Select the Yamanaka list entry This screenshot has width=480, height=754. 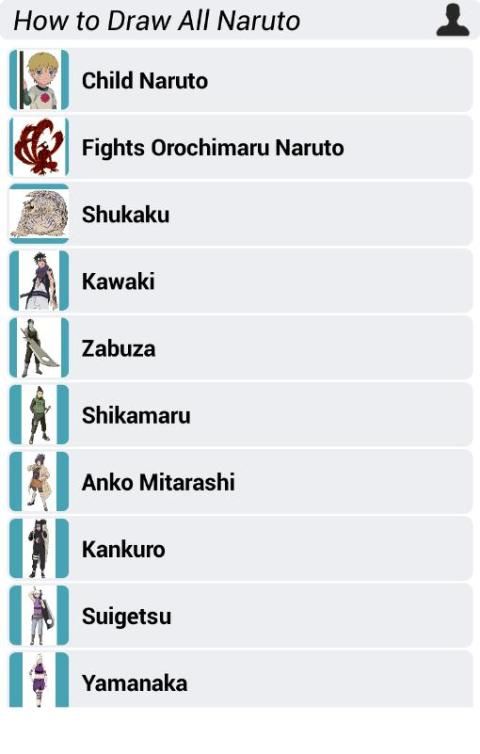tap(240, 681)
